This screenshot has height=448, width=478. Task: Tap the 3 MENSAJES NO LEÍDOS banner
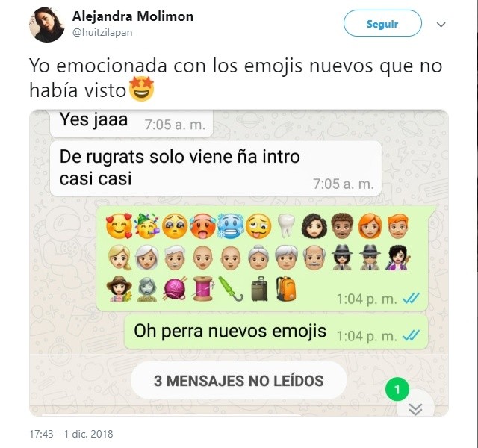239,381
